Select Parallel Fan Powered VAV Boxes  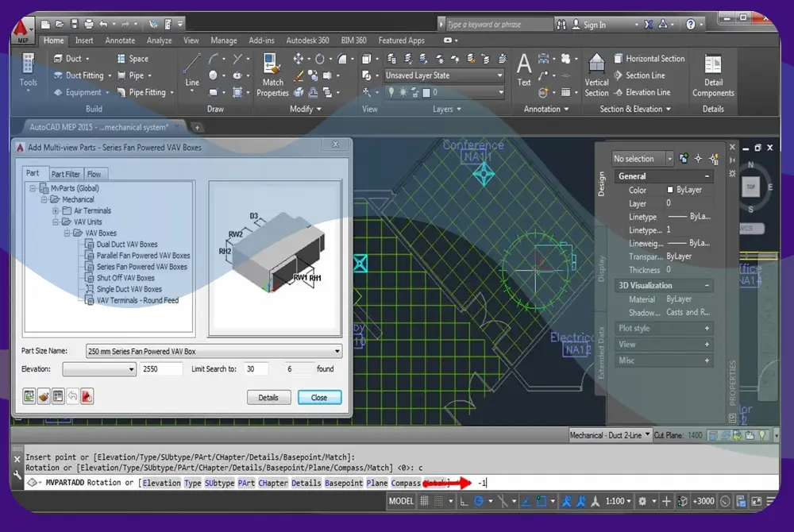coord(143,256)
